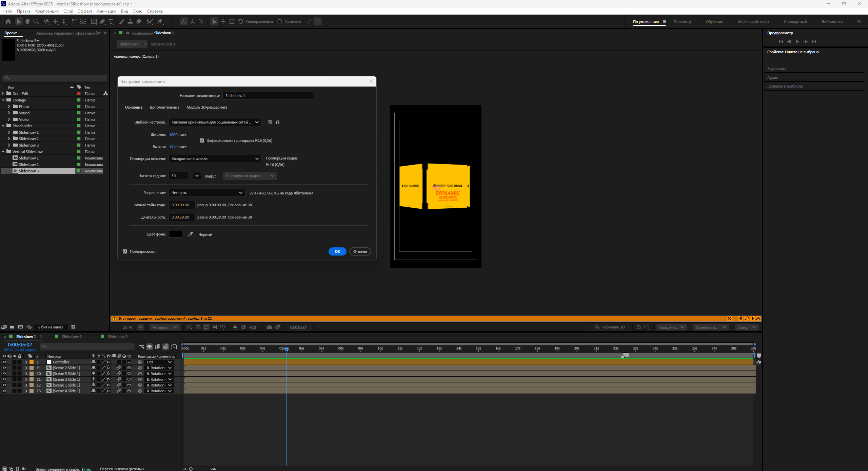Expand the Dont Edit folder
The image size is (868, 471).
click(3, 93)
